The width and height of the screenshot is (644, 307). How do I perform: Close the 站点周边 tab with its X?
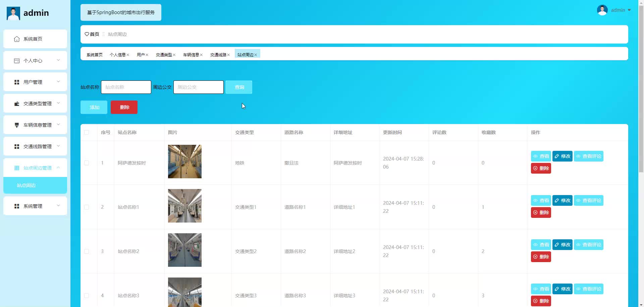coord(256,55)
